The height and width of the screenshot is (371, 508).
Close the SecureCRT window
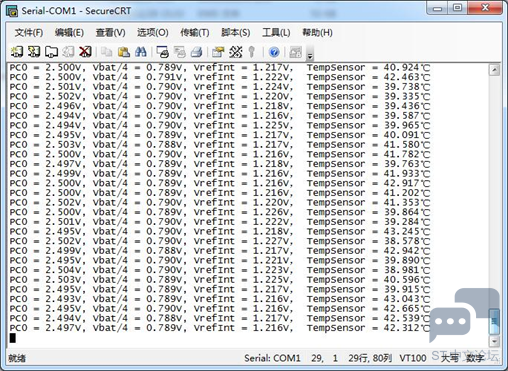tap(485, 8)
